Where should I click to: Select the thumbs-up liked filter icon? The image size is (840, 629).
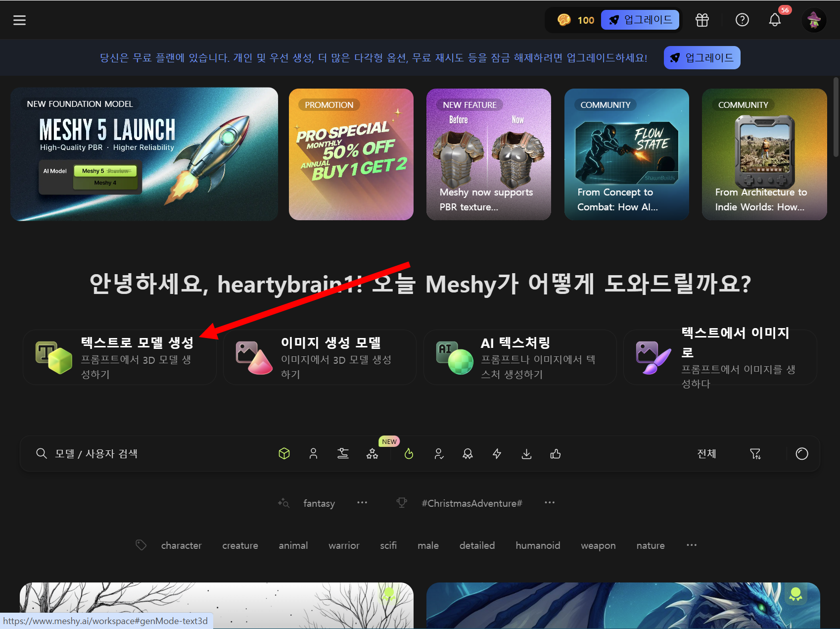click(x=556, y=453)
